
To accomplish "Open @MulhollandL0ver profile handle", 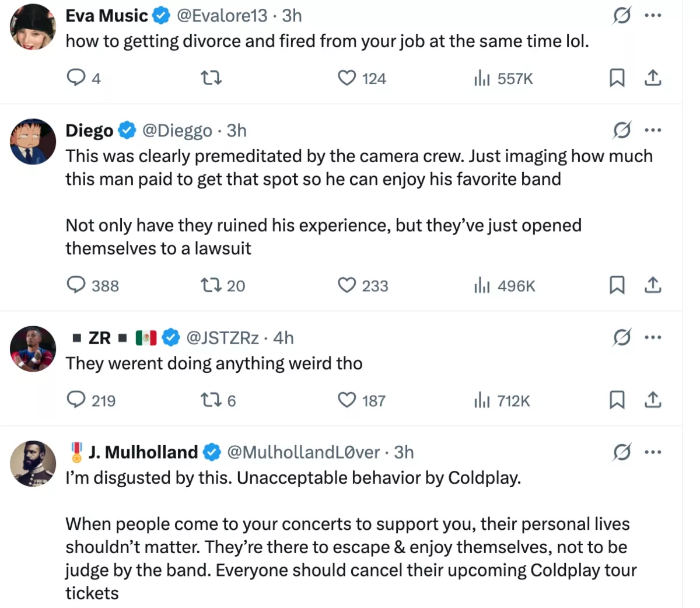I will coord(303,452).
